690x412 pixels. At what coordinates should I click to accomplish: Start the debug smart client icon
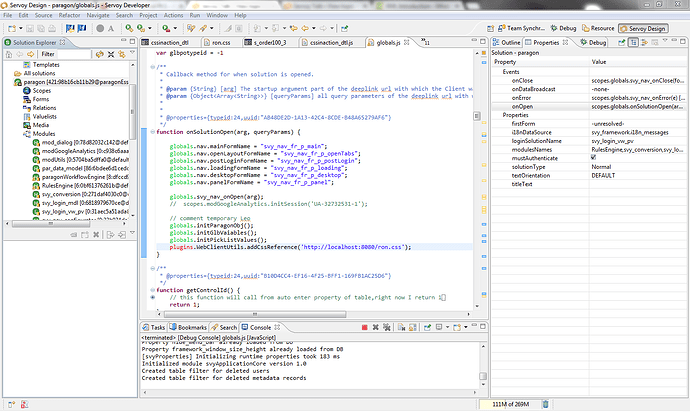129,28
